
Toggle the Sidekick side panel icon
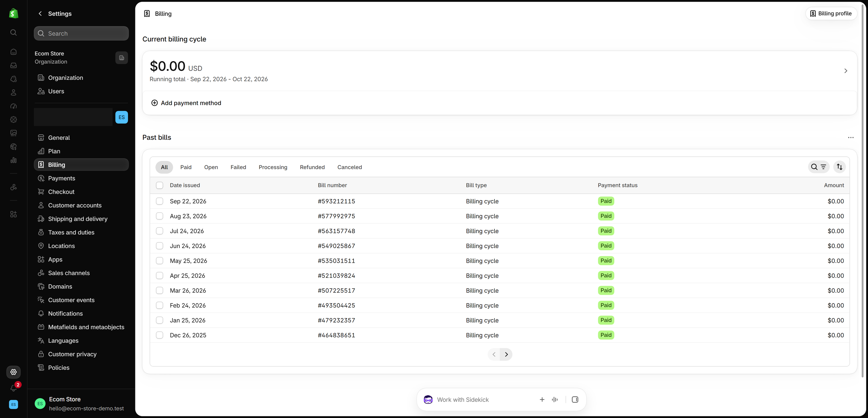575,400
